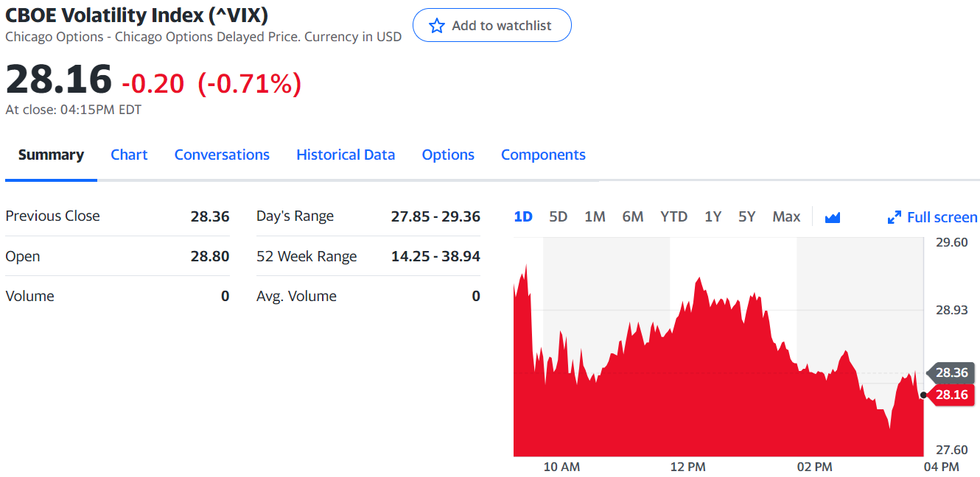The image size is (980, 477).
Task: Click the star icon in Add to watchlist
Action: [x=437, y=26]
